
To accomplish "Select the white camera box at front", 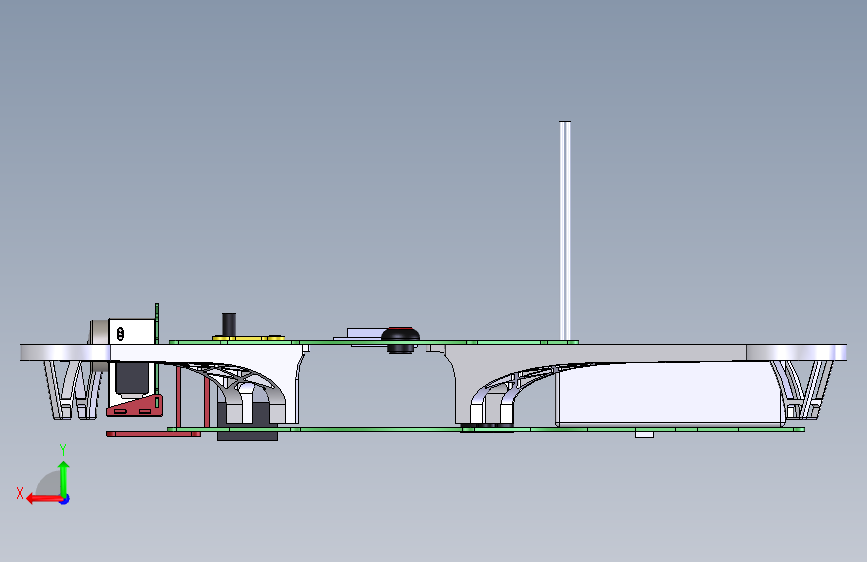I will click(x=132, y=332).
